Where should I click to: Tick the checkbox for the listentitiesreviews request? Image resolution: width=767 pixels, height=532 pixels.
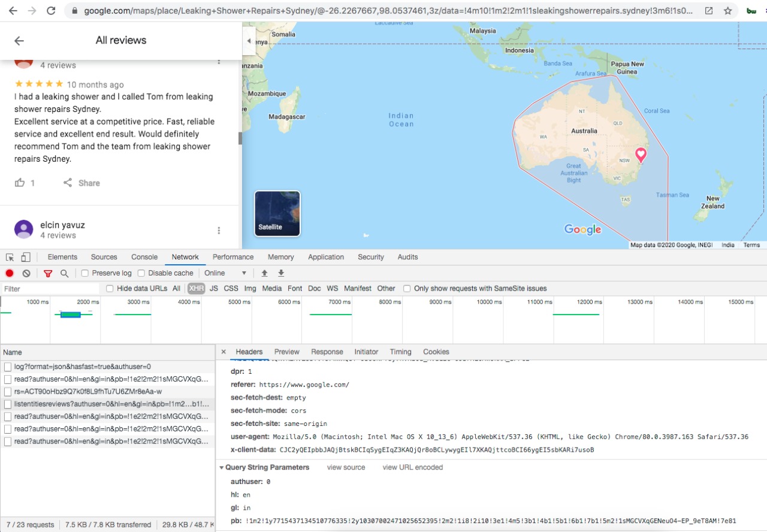click(x=8, y=404)
